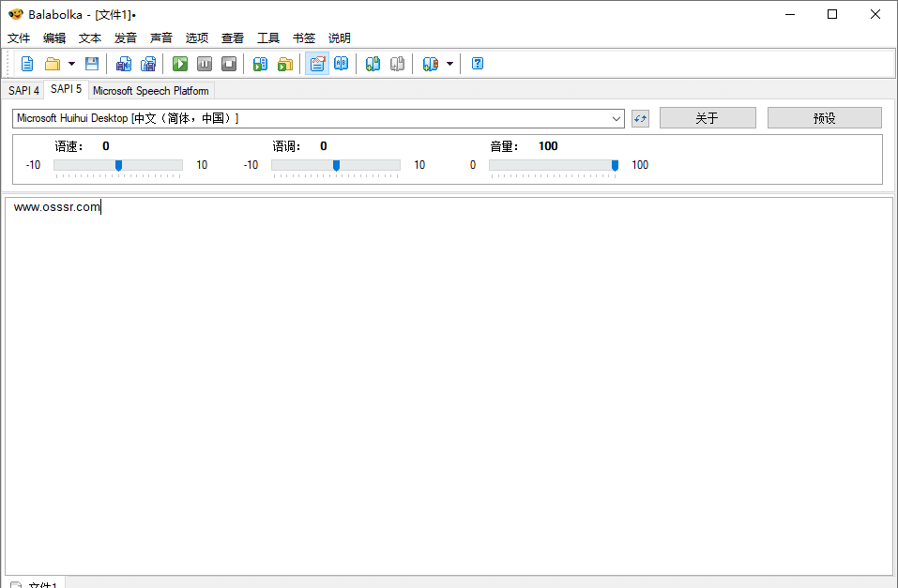Stop speech with the stop button
The image size is (898, 588).
point(229,64)
